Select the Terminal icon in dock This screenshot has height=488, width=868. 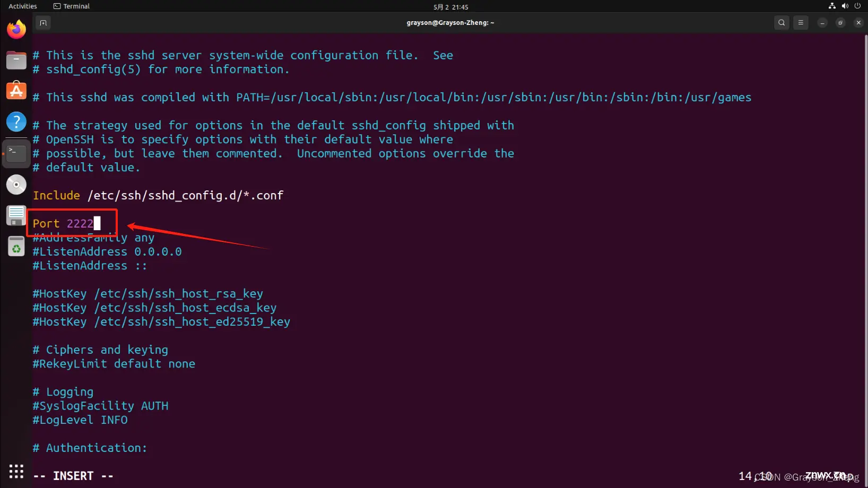point(16,154)
